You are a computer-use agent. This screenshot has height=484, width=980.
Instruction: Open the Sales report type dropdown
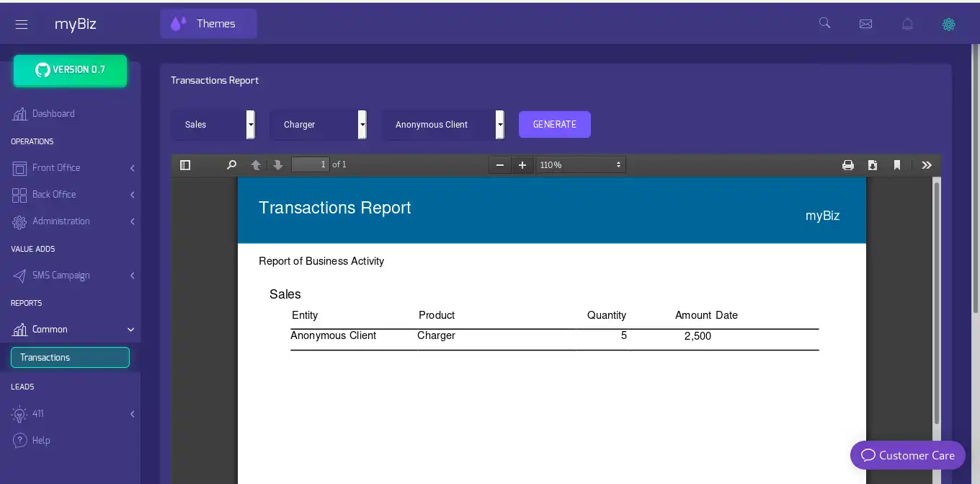tap(213, 125)
